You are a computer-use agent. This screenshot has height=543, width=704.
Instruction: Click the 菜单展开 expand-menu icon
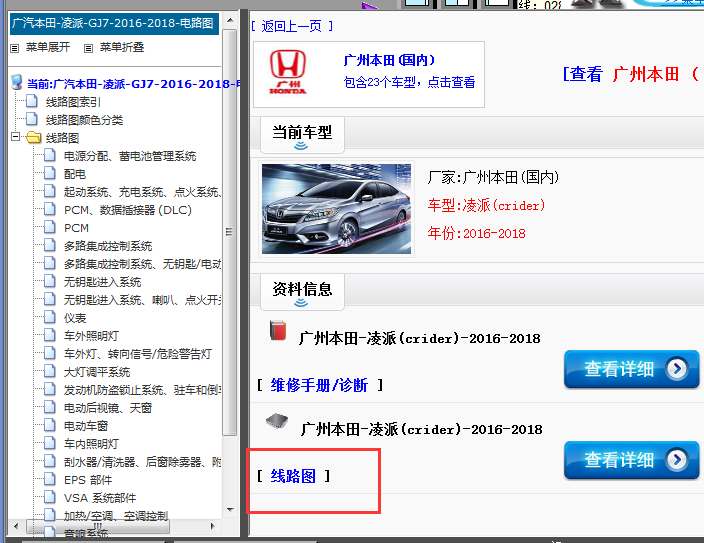15,48
